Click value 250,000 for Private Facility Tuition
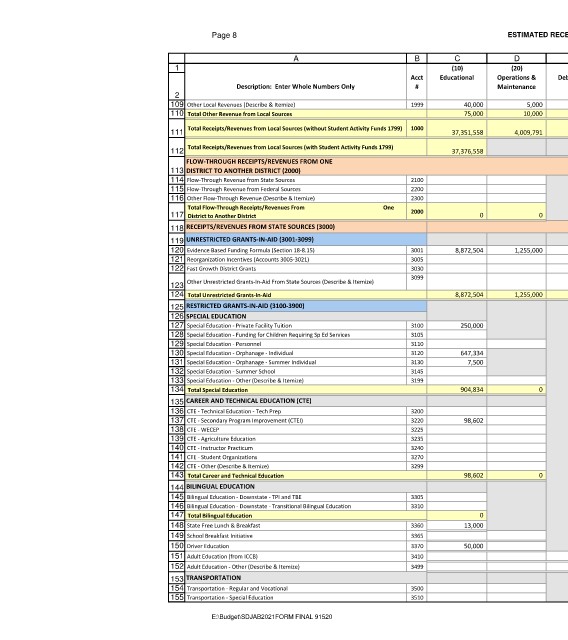 click(472, 326)
